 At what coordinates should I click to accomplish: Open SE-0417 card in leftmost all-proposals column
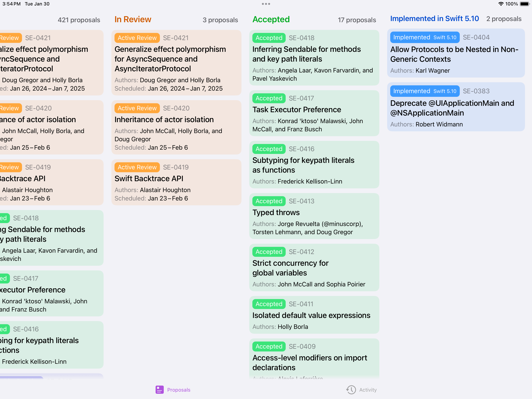[52, 293]
